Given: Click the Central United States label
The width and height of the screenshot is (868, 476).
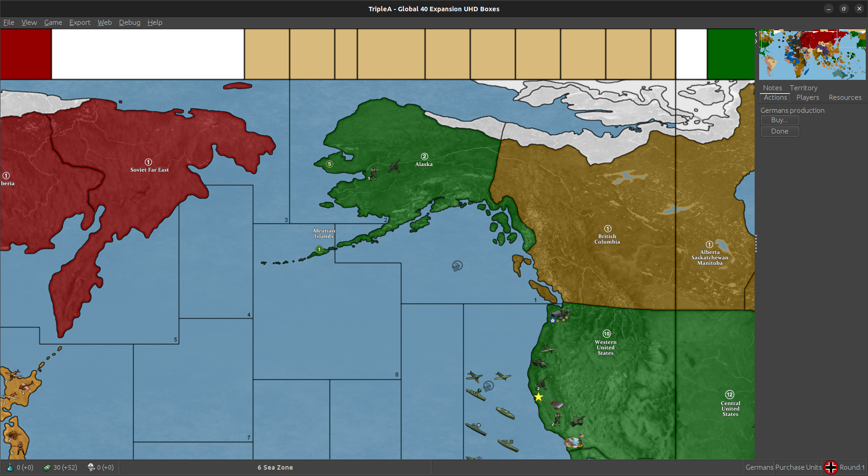Looking at the screenshot, I should point(730,409).
